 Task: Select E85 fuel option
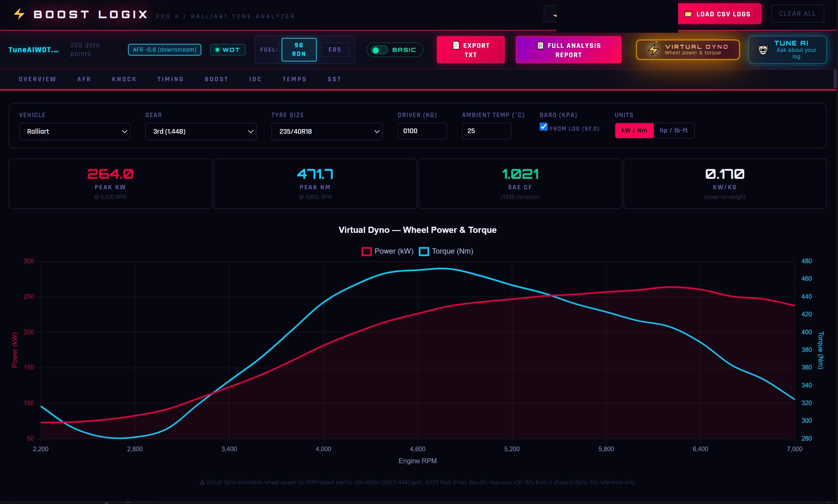pos(335,50)
